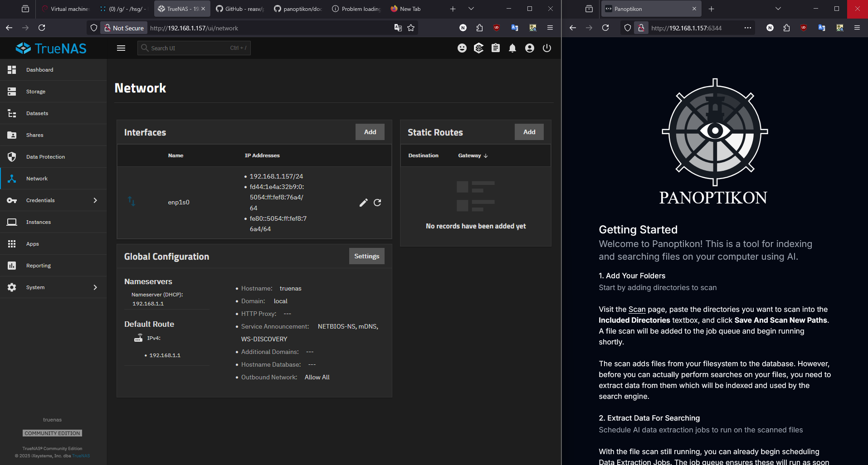
Task: Switch to GitHub - reasv browser tab
Action: coord(239,9)
